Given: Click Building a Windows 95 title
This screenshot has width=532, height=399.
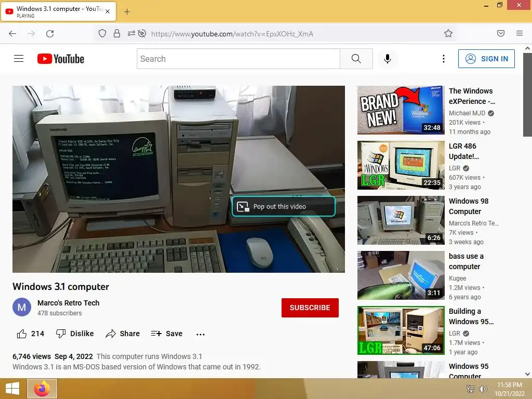Looking at the screenshot, I should (x=471, y=316).
